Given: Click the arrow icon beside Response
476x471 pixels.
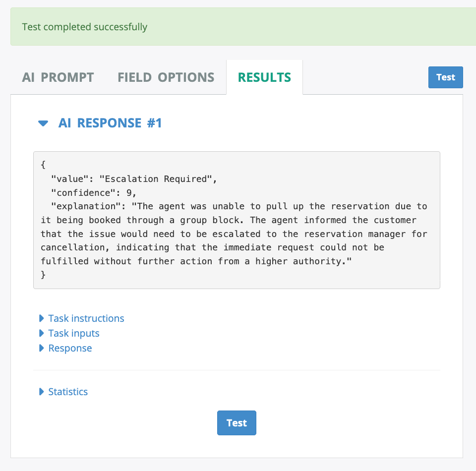Looking at the screenshot, I should (42, 348).
